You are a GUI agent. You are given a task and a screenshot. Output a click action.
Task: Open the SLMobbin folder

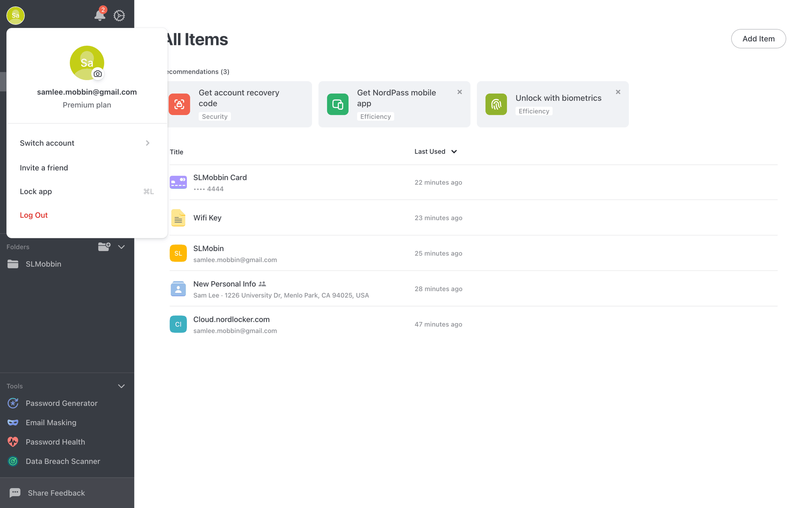(x=67, y=264)
